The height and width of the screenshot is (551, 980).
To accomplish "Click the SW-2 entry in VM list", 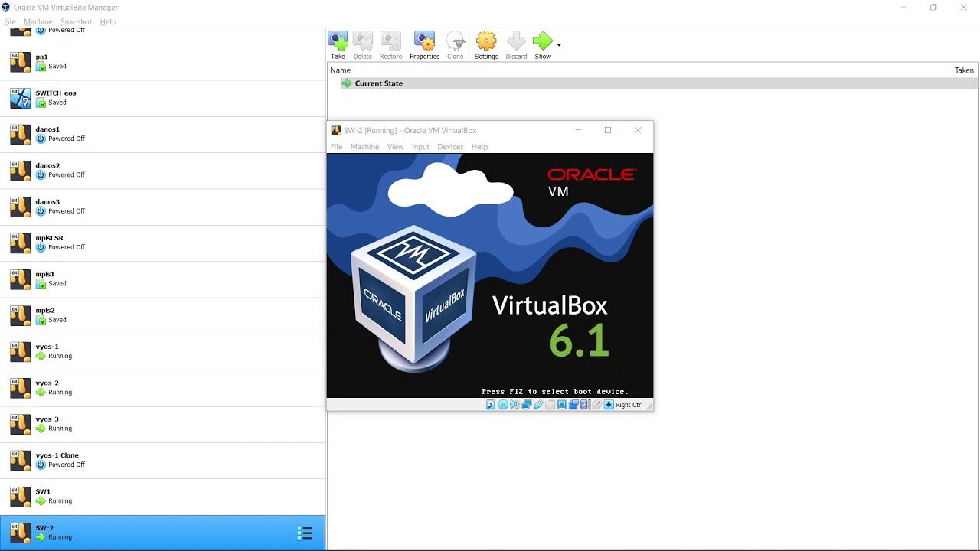I will tap(162, 533).
